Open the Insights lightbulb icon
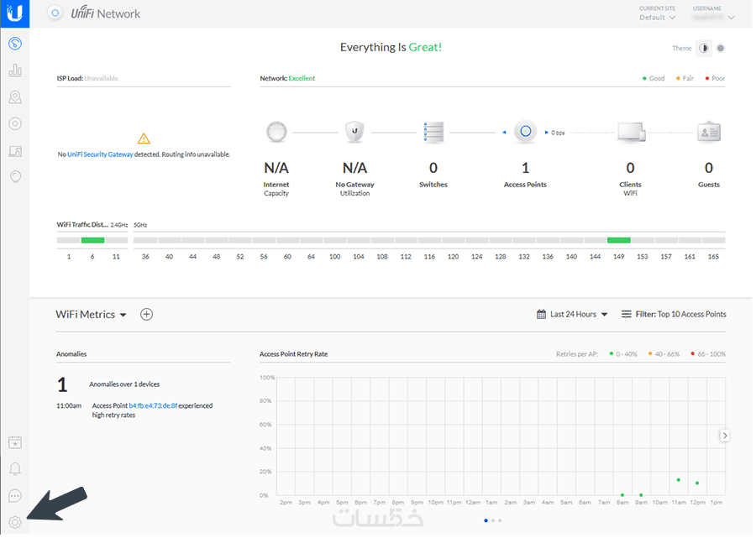The height and width of the screenshot is (538, 756). click(15, 177)
